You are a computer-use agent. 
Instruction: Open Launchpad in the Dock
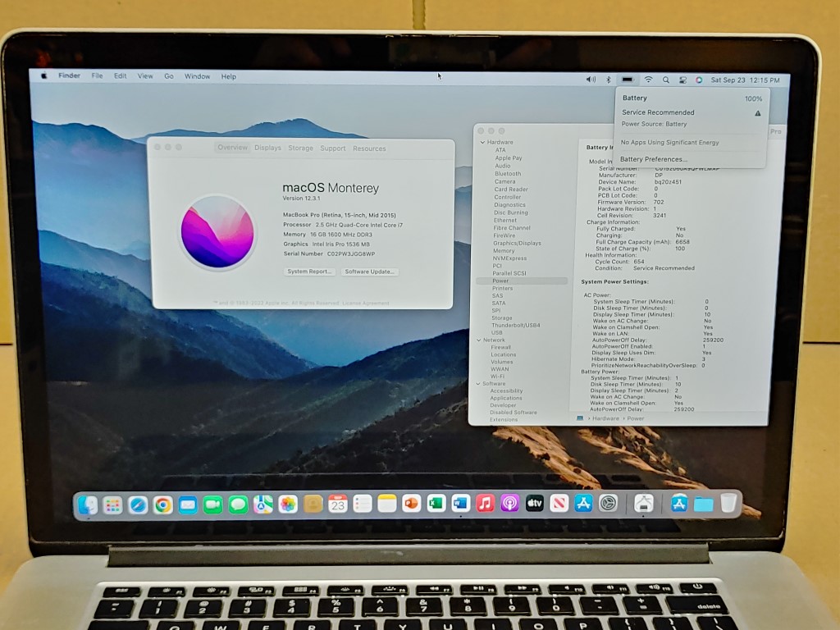(112, 504)
